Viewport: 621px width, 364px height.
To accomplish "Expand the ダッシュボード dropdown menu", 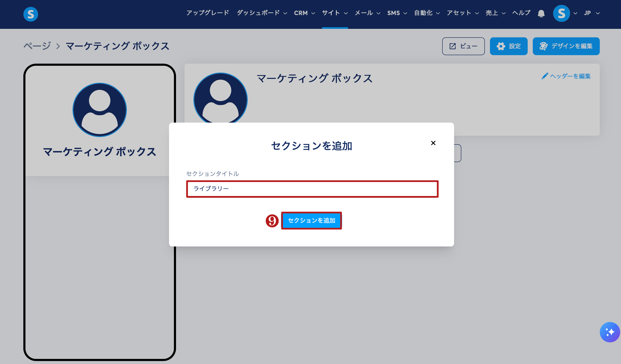I will (x=262, y=13).
